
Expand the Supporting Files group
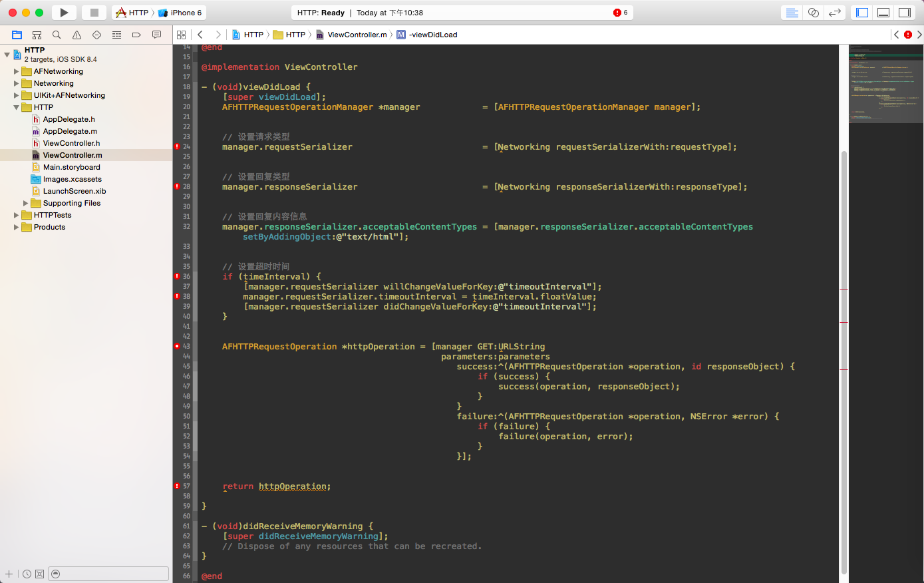point(25,203)
